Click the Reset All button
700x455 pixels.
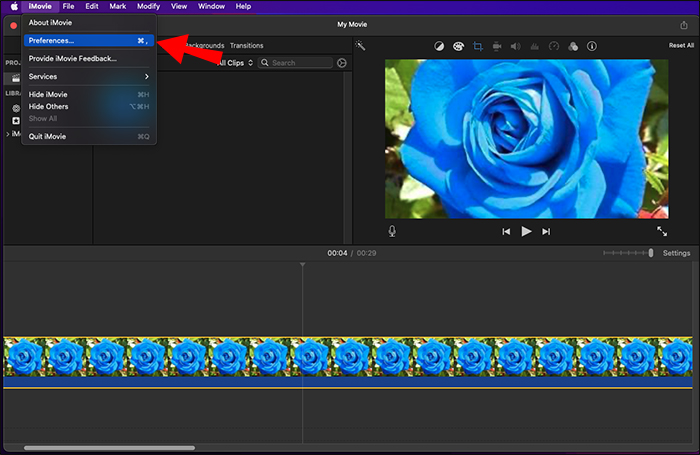[681, 46]
